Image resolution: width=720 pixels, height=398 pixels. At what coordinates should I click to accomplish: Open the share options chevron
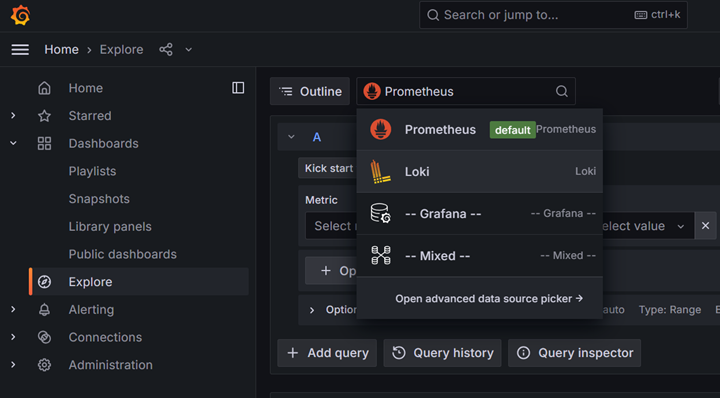[x=189, y=50]
